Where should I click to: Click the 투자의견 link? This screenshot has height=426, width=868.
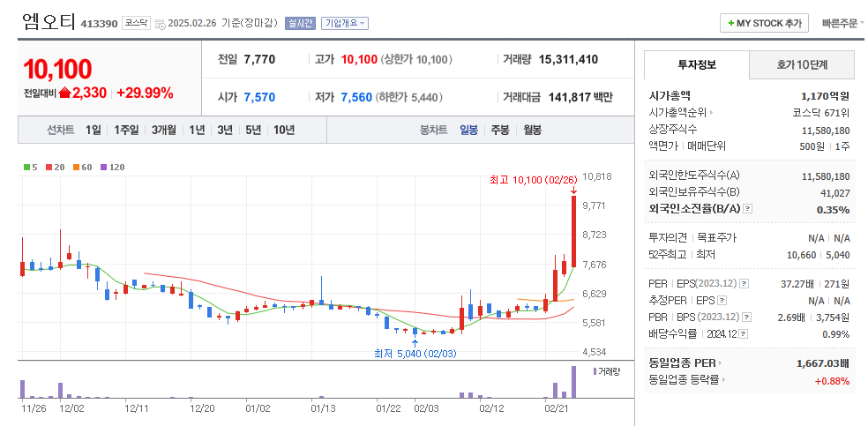click(x=667, y=238)
